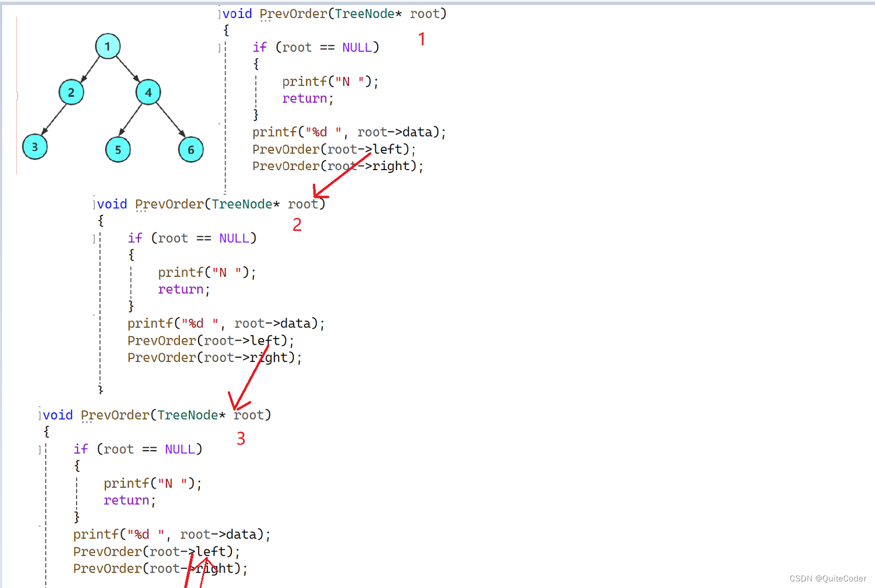Select leaf node 3 in the tree
875x588 pixels.
tap(35, 147)
